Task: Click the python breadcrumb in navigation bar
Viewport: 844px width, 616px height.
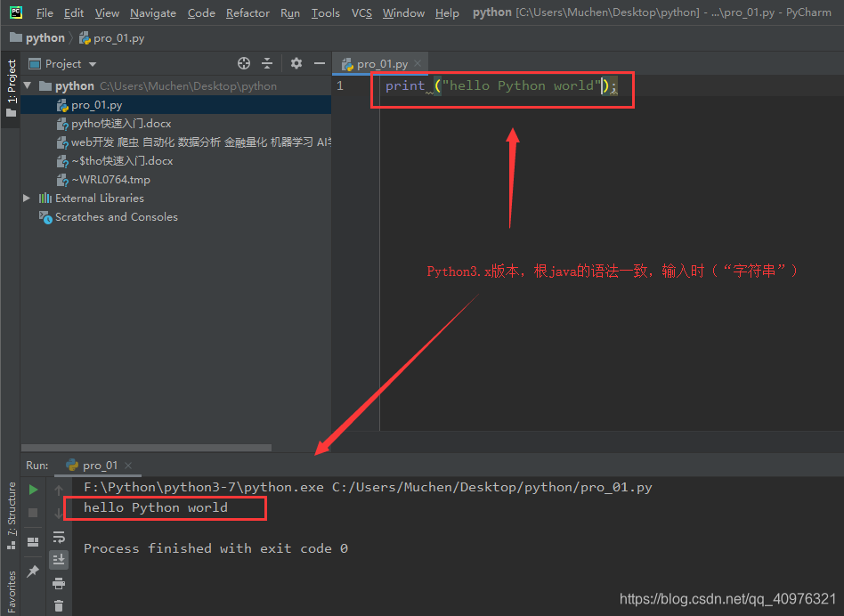Action: point(37,38)
